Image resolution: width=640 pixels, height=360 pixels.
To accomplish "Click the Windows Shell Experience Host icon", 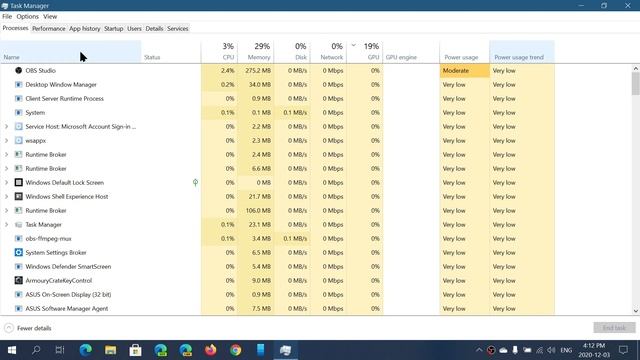I will 18,196.
